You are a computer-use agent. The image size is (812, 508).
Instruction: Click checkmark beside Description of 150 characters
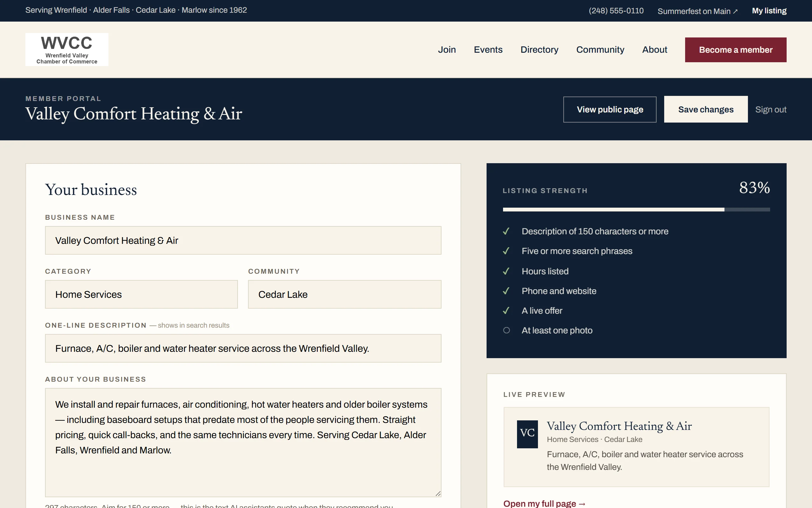[x=506, y=231]
